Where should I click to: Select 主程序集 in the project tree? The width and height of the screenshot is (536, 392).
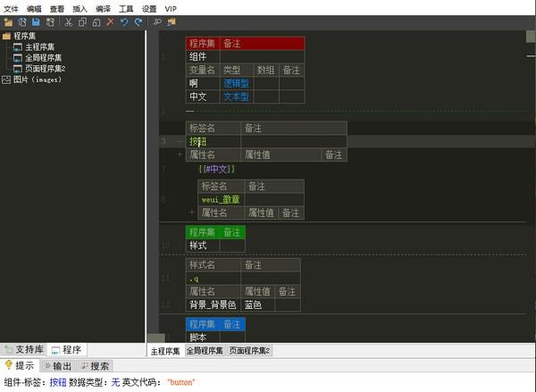[x=39, y=46]
